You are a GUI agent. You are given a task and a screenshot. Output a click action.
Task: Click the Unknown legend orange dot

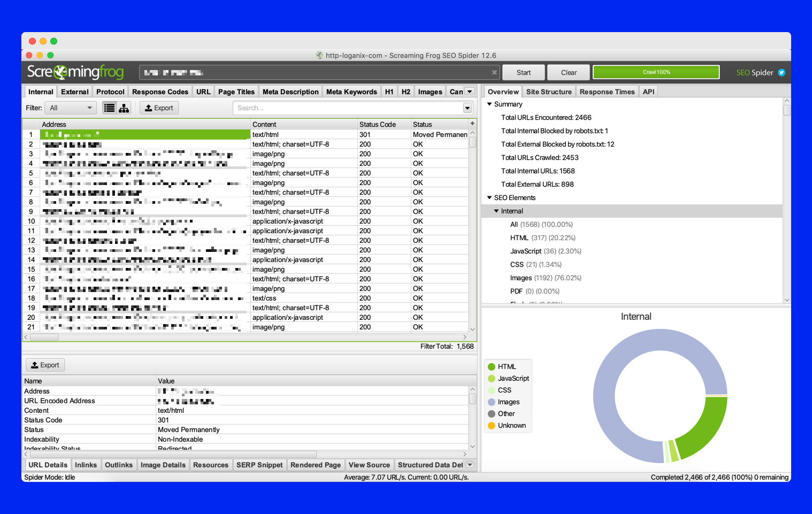pos(492,426)
